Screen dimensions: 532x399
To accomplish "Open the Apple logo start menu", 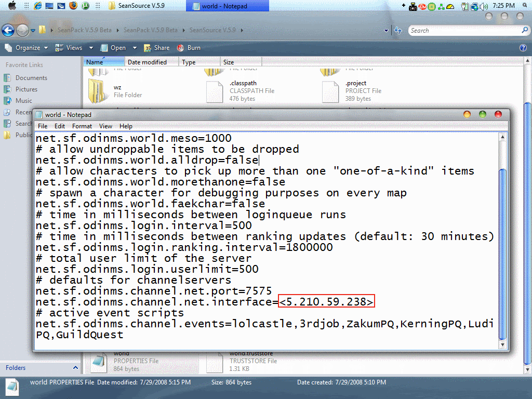I will [12, 5].
